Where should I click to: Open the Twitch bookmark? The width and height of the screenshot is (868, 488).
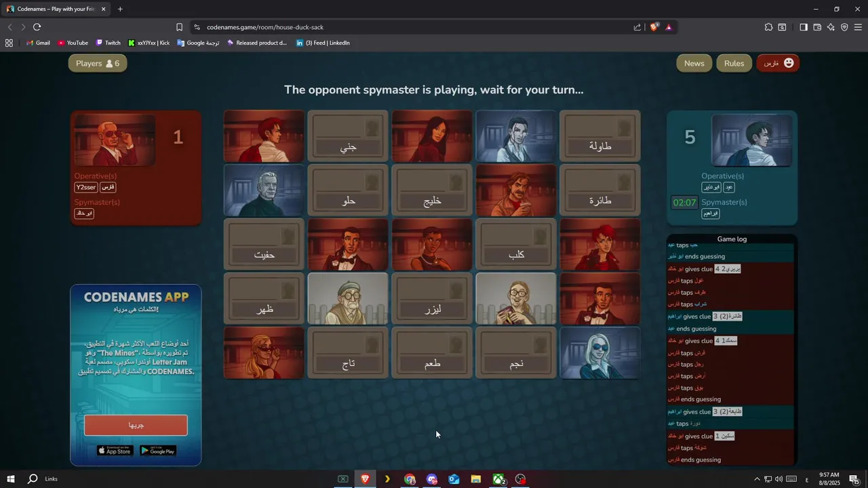[108, 43]
